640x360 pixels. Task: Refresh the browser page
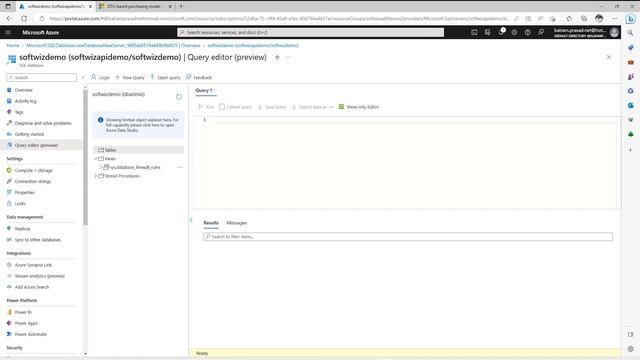[x=24, y=18]
